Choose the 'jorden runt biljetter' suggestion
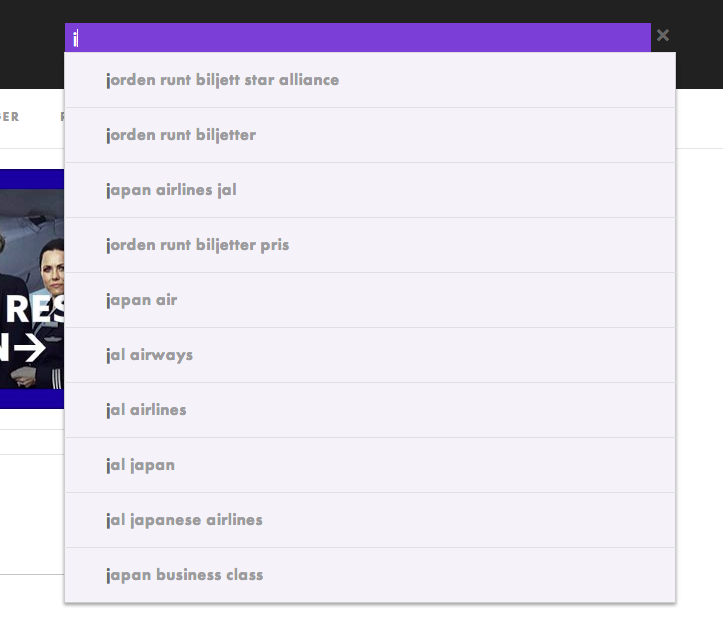This screenshot has height=618, width=723. pyautogui.click(x=370, y=135)
